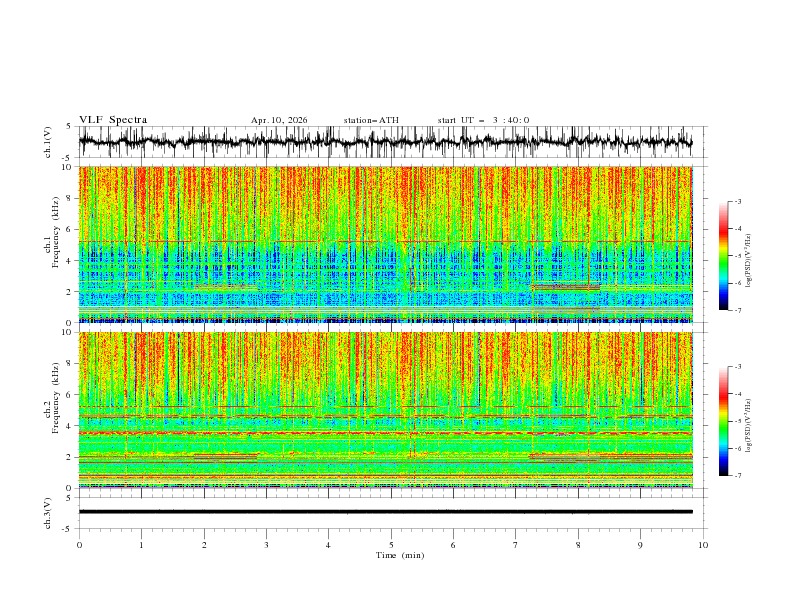Screen dimensions: 792x612
Task: Click the ch.2 color scale bar
Action: point(723,421)
